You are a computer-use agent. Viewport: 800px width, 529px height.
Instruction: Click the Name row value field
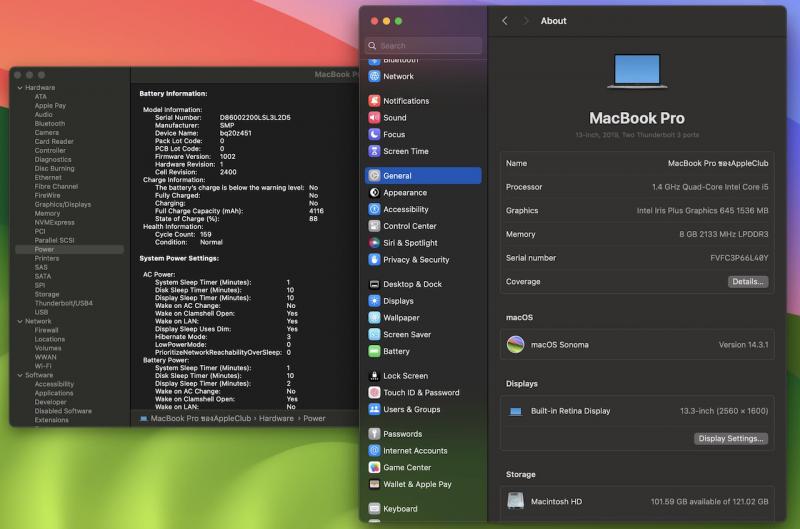[x=718, y=163]
